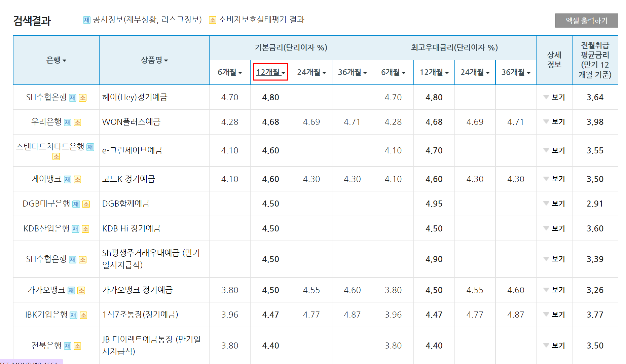Click 케이뱅크 소 evaluation icon
Screen dimensions: 626x364
click(x=78, y=179)
